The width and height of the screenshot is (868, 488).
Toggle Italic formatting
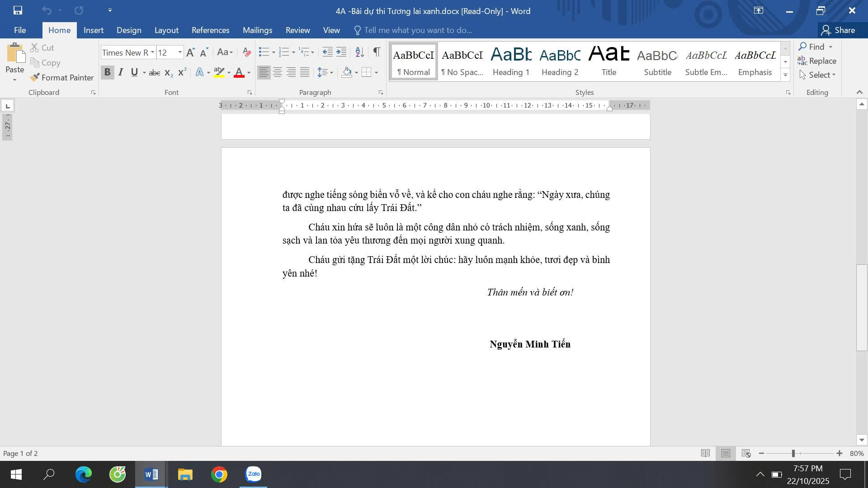pos(121,72)
